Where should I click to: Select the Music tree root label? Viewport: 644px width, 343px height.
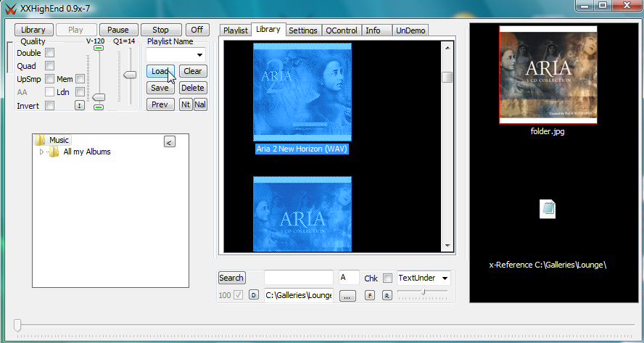(59, 140)
